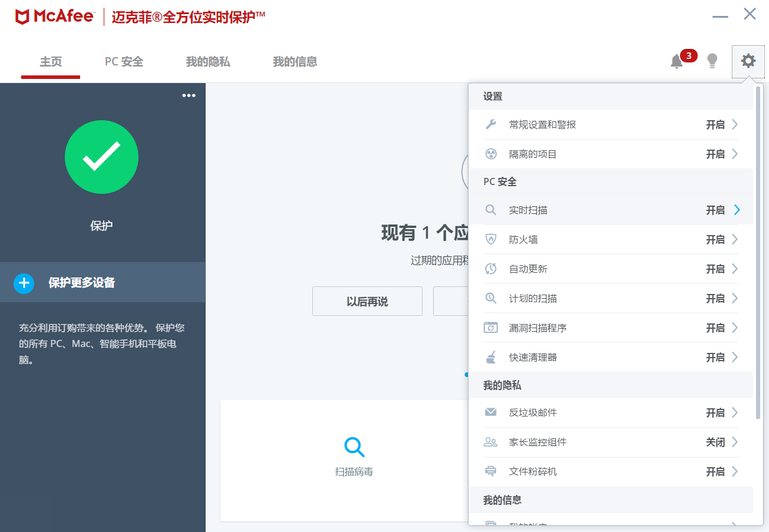Click the broom icon beside 快速清理器
The image size is (769, 532).
[490, 357]
